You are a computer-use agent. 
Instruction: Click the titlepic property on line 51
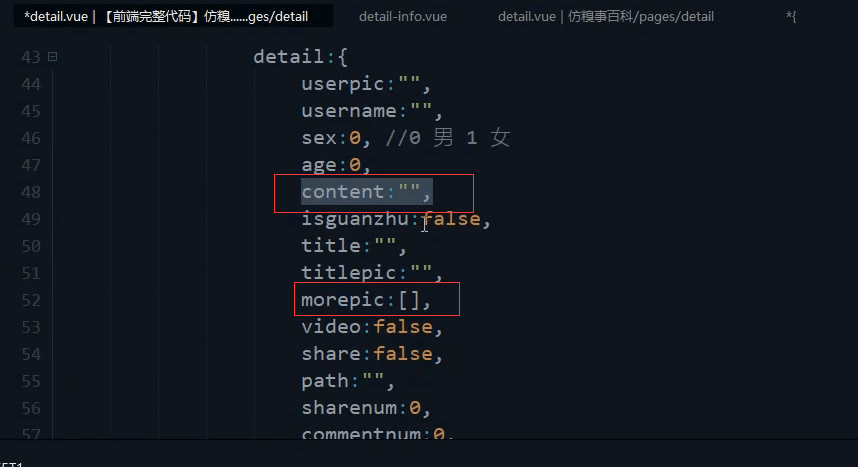tap(349, 273)
